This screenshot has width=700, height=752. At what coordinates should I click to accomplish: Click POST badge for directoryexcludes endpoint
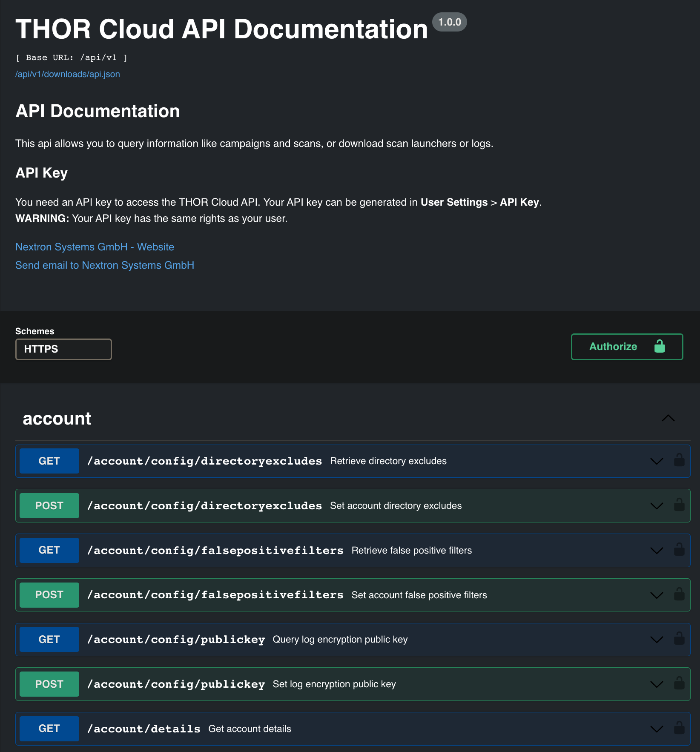[x=49, y=506]
